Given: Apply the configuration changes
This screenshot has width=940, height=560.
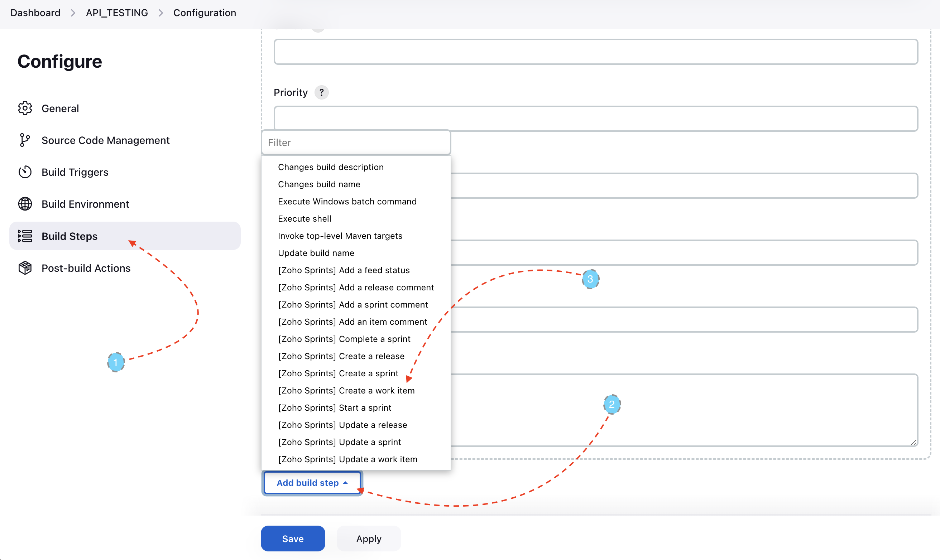Looking at the screenshot, I should pos(369,539).
